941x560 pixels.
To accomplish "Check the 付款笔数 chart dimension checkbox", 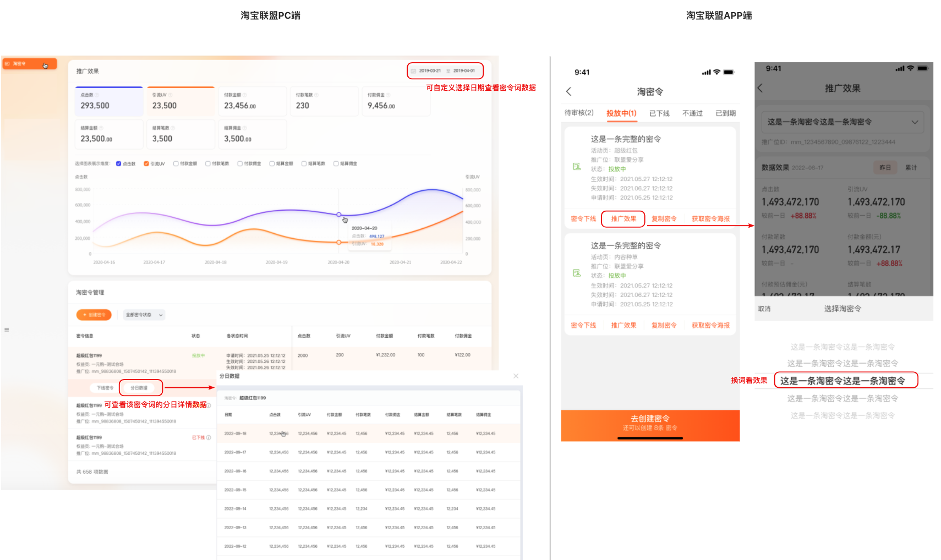I will point(207,163).
